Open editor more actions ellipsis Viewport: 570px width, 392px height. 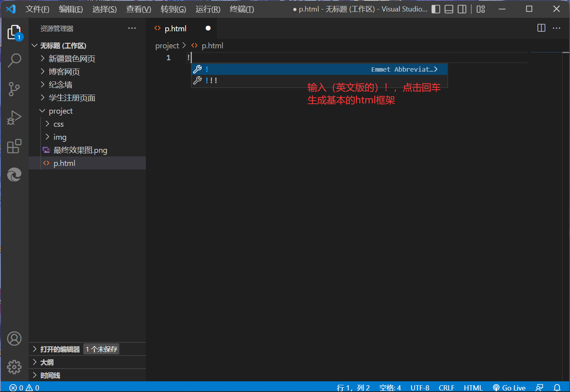point(557,28)
